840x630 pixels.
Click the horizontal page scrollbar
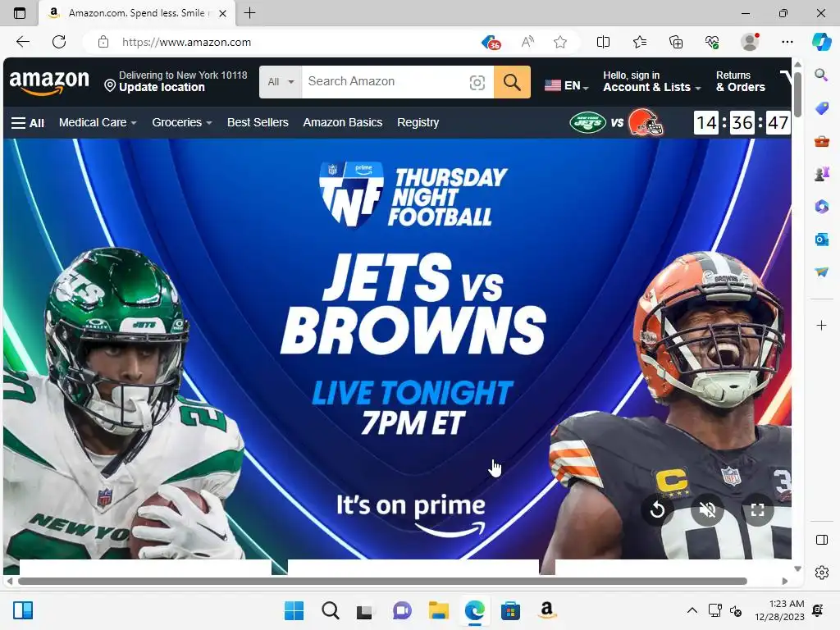coord(382,582)
